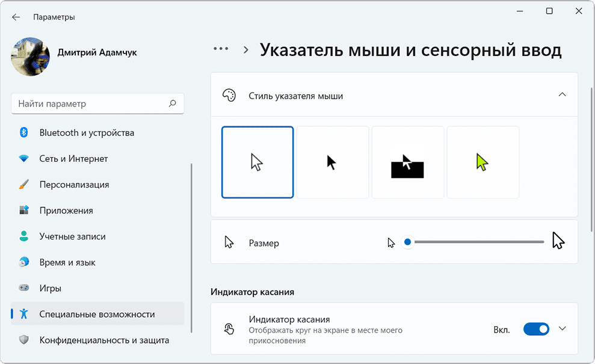
Task: Click the touch hand icon
Action: tap(229, 329)
